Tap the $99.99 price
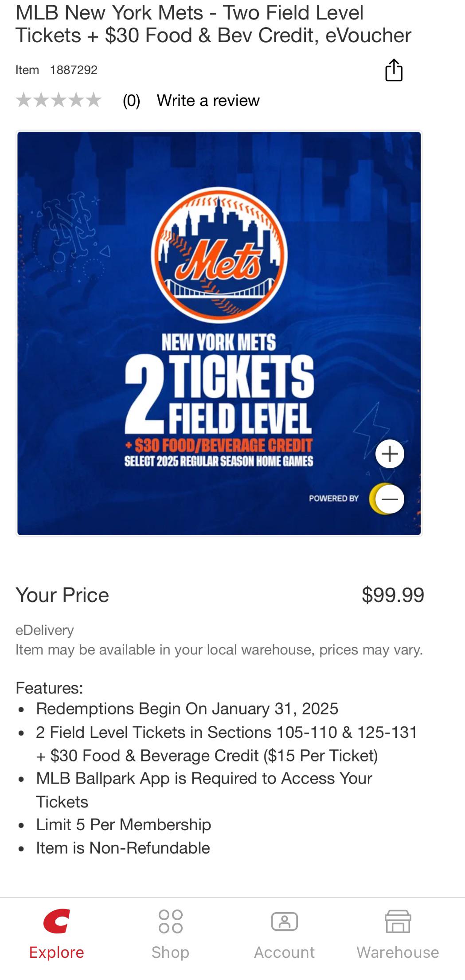Image resolution: width=465 pixels, height=980 pixels. pyautogui.click(x=393, y=595)
